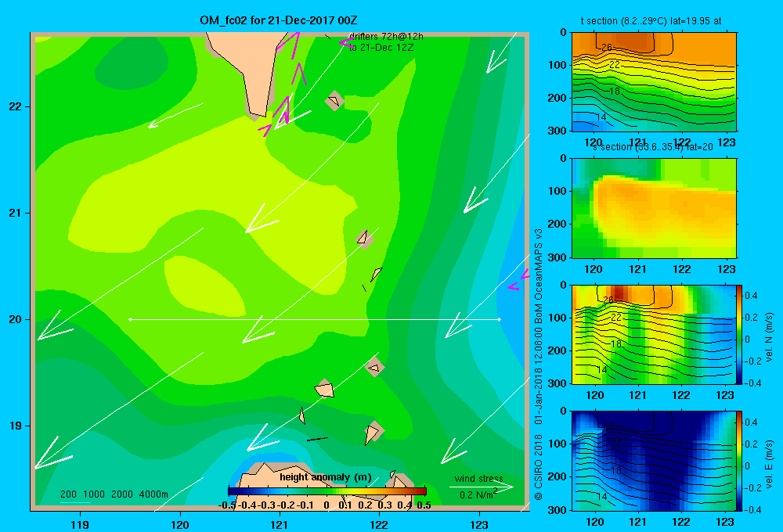The image size is (783, 532).
Task: Click the main map longitude label 121
Action: point(280,524)
